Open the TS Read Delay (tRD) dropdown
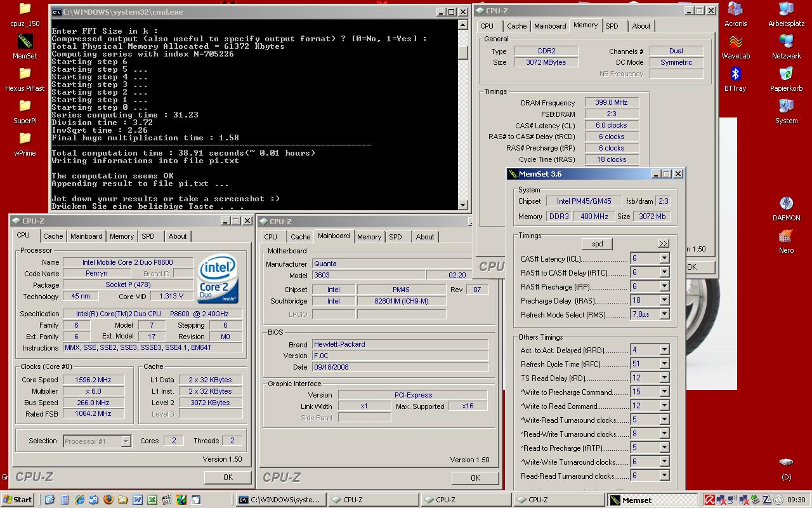The height and width of the screenshot is (508, 812). pyautogui.click(x=664, y=378)
